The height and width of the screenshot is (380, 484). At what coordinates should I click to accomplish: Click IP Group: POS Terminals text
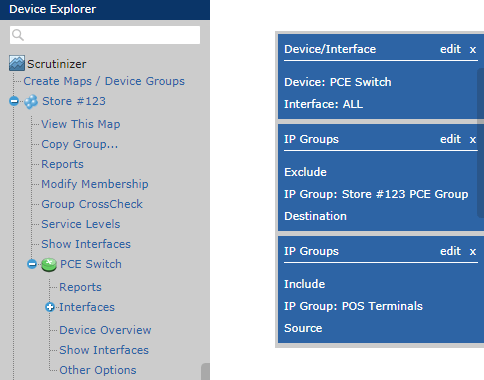coord(353,306)
